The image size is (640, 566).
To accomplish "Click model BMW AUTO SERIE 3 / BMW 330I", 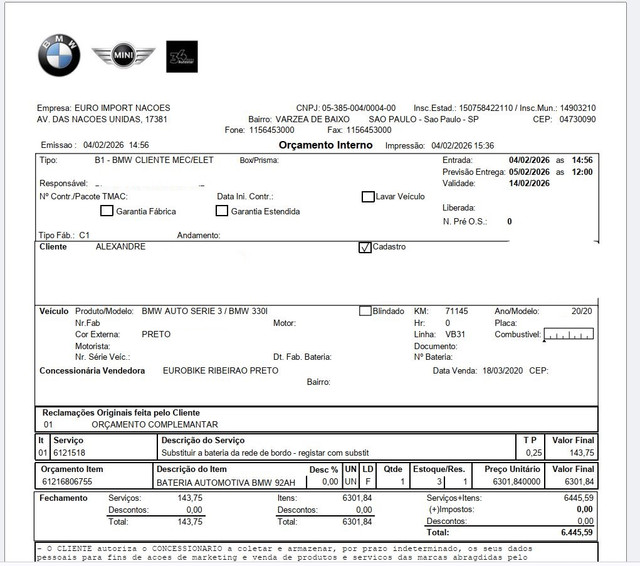I will (x=204, y=311).
